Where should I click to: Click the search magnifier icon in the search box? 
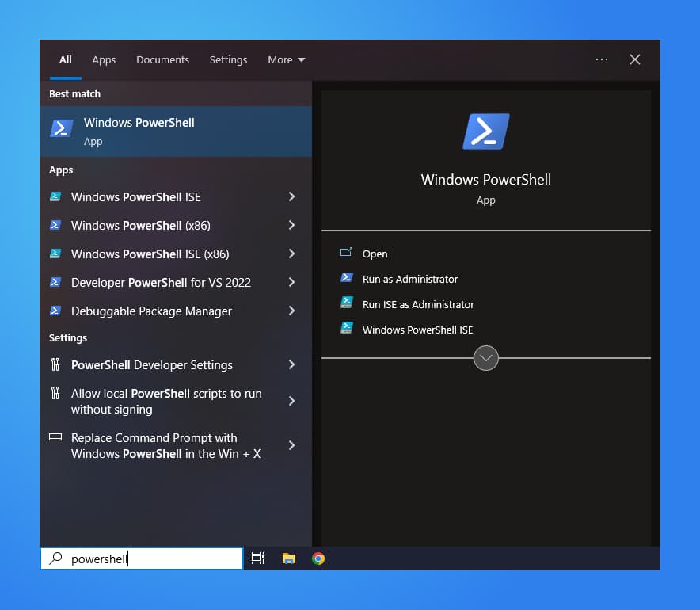click(x=55, y=558)
